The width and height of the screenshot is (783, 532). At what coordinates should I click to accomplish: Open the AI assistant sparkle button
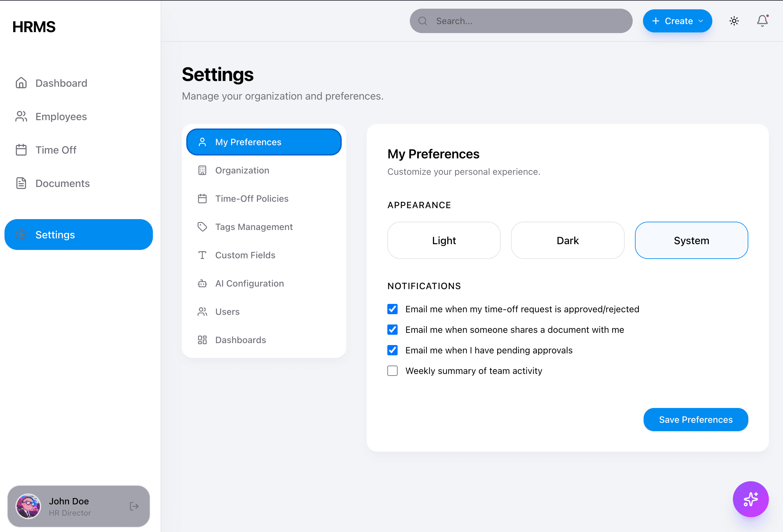coord(750,499)
